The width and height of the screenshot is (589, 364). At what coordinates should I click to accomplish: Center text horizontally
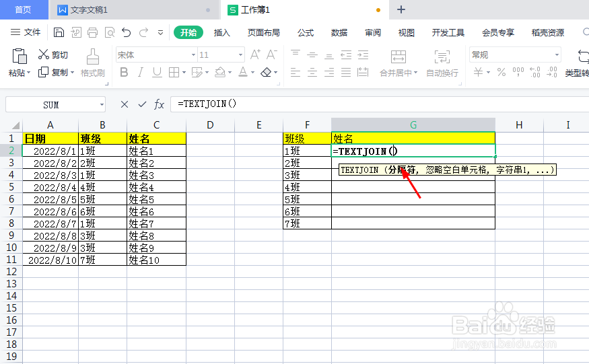312,72
